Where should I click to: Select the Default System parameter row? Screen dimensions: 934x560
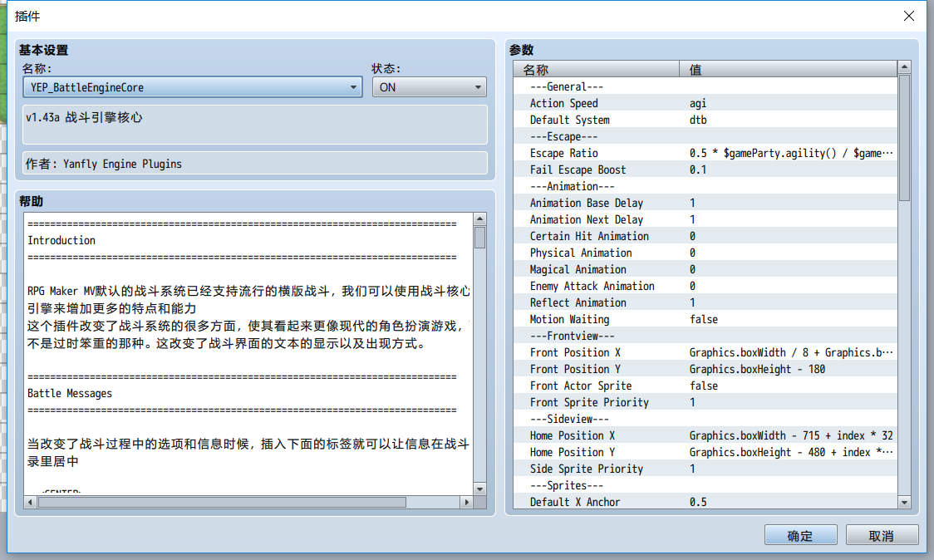point(705,120)
